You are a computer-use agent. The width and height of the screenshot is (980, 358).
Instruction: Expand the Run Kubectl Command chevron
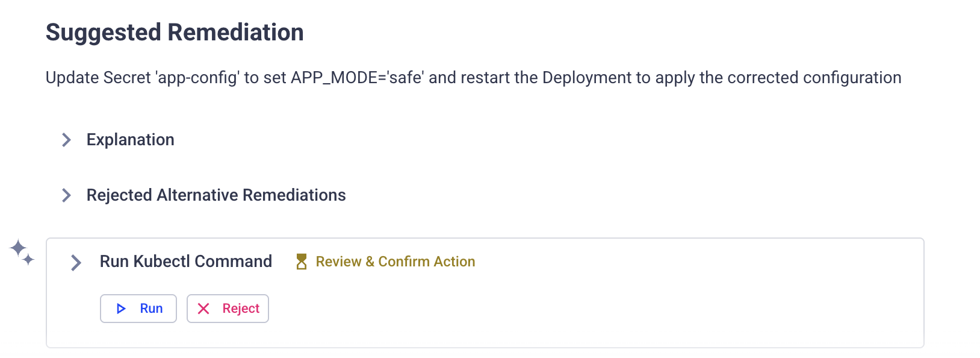tap(76, 263)
